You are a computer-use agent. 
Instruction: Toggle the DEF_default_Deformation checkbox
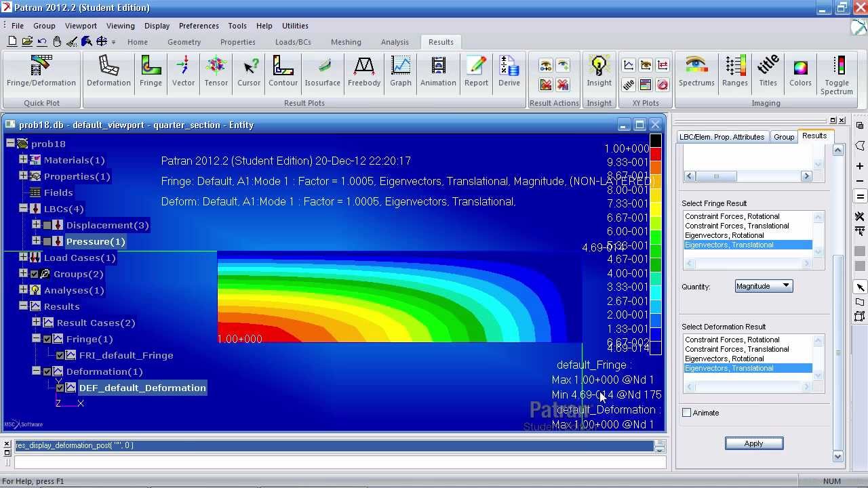click(60, 388)
